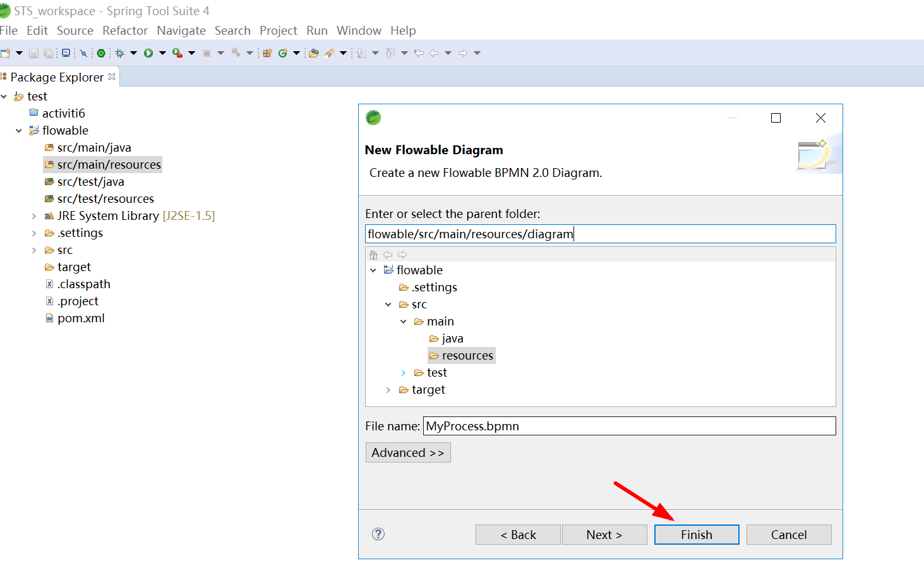Select target folder in Package Explorer
The height and width of the screenshot is (582, 924).
[x=74, y=267]
